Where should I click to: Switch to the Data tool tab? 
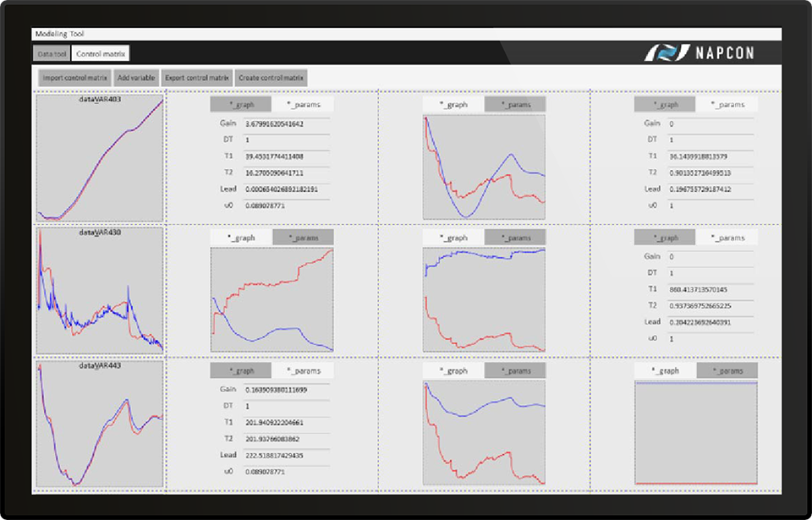52,53
